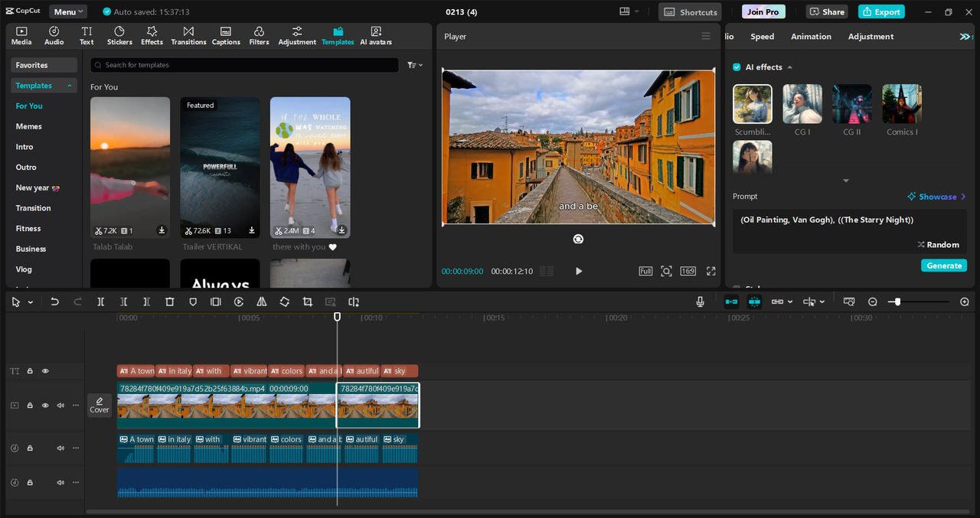The width and height of the screenshot is (980, 518).
Task: Open the Media panel
Action: coord(21,36)
